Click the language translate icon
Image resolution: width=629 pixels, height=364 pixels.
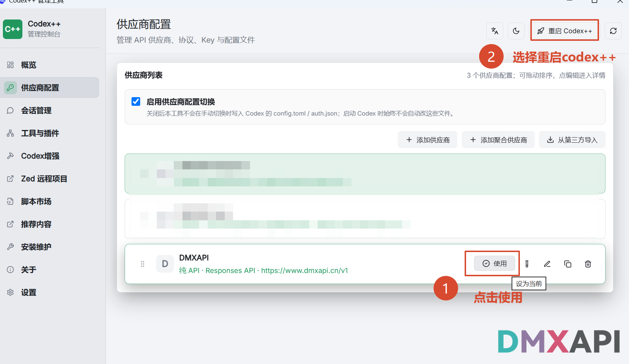[x=495, y=31]
